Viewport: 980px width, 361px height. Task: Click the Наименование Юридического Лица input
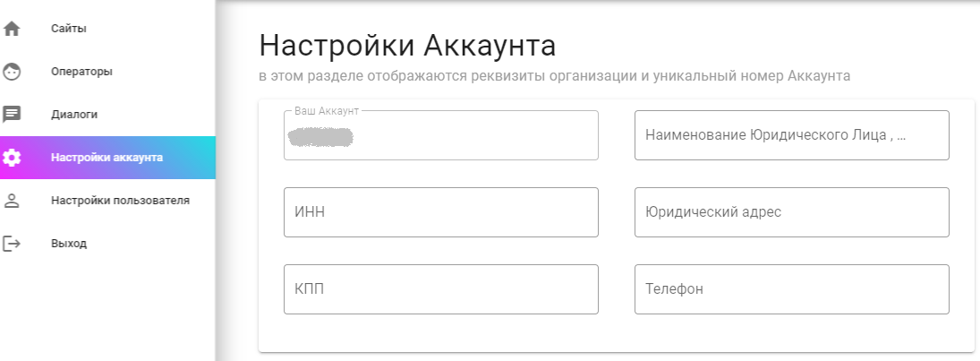click(791, 135)
